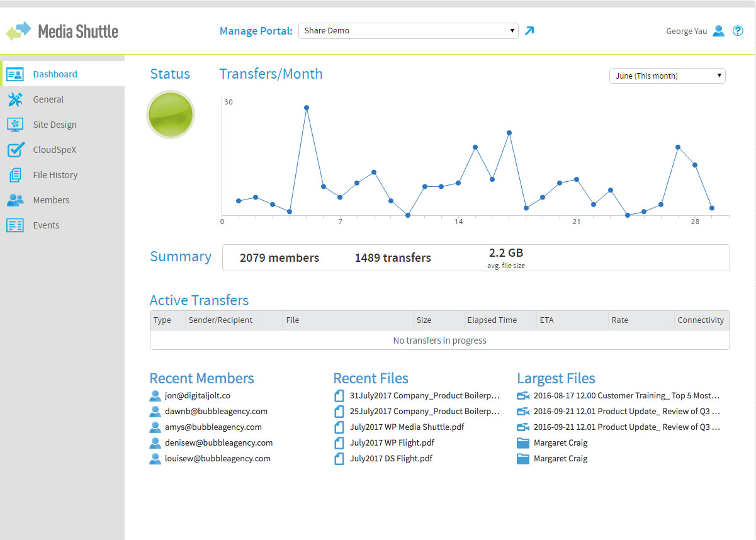Open help via question mark icon
756x540 pixels.
(x=738, y=31)
